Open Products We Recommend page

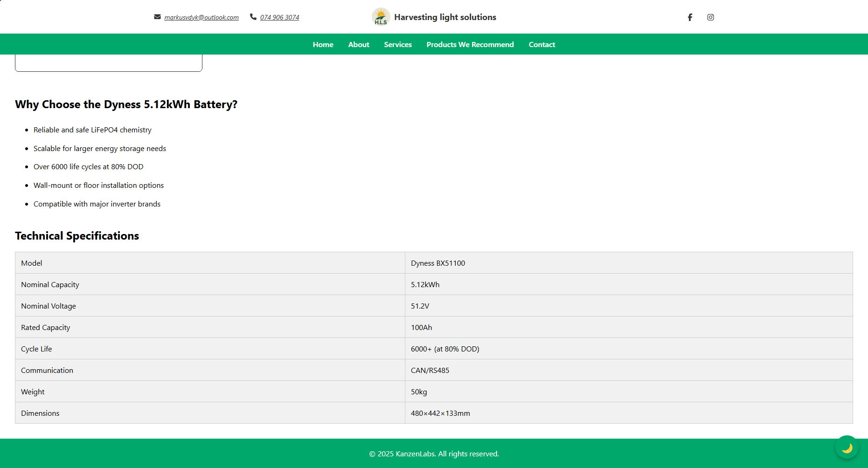(x=470, y=44)
